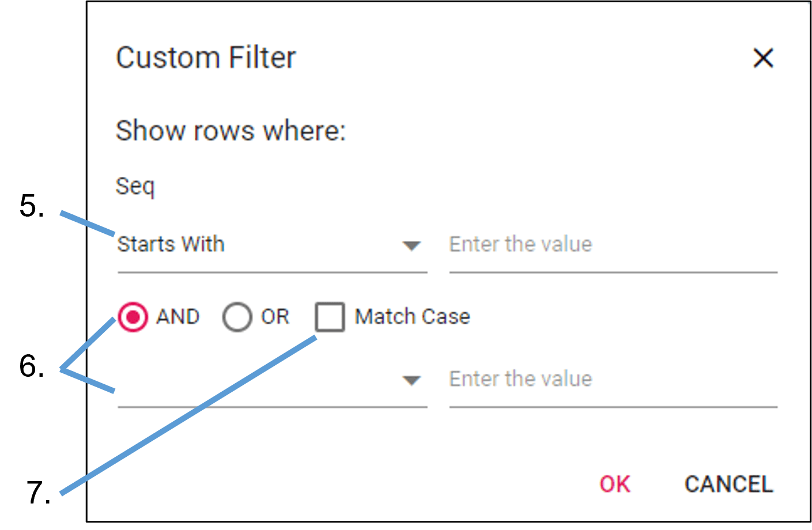Screen dimensions: 812x530
Task: Focus the first Enter the value field
Action: 613,245
